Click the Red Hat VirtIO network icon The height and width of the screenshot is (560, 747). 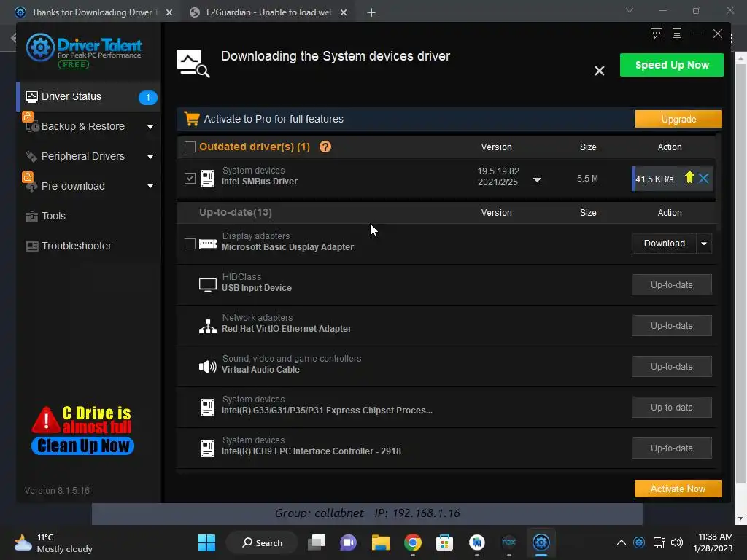coord(207,326)
